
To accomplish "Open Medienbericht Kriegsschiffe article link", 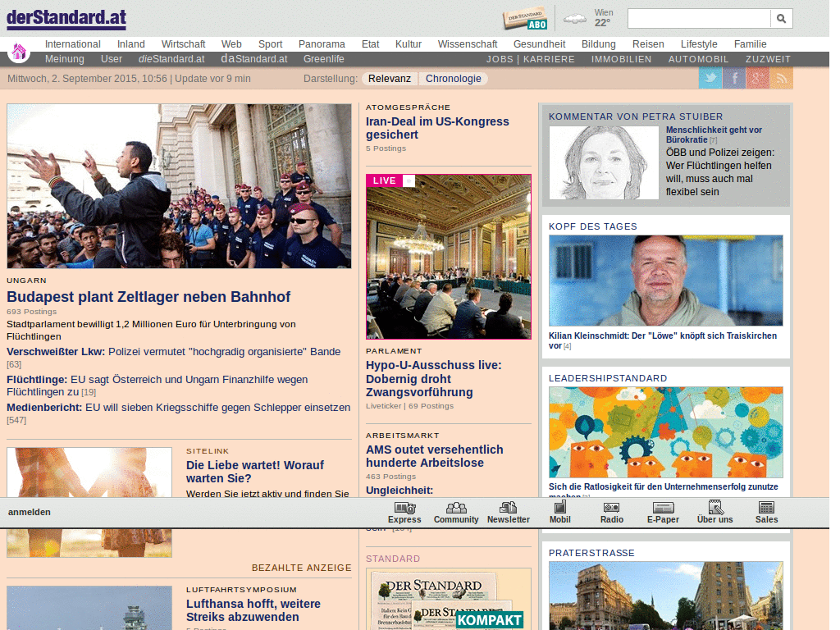I will [x=178, y=408].
